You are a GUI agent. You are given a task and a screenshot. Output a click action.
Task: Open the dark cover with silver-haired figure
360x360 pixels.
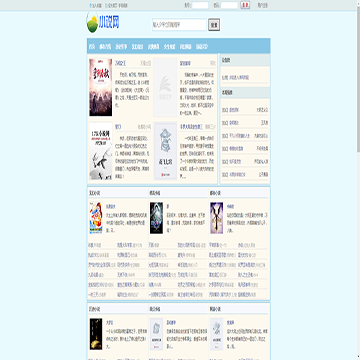tap(156, 218)
